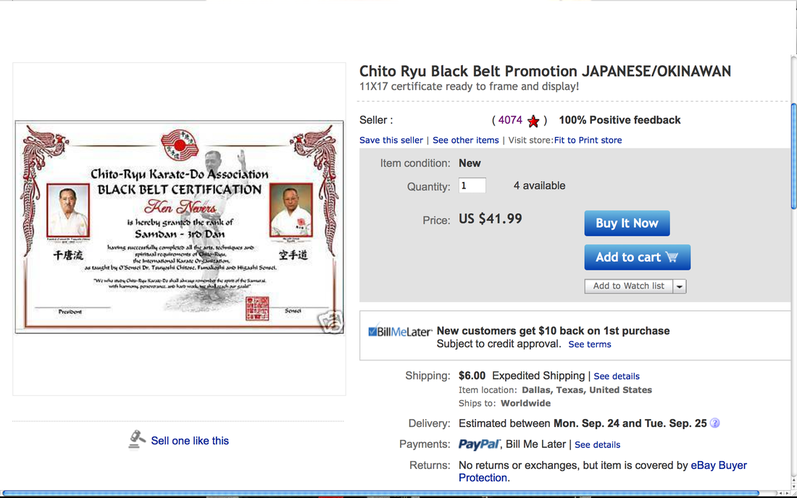
Task: Click into the Quantity input field
Action: (472, 185)
